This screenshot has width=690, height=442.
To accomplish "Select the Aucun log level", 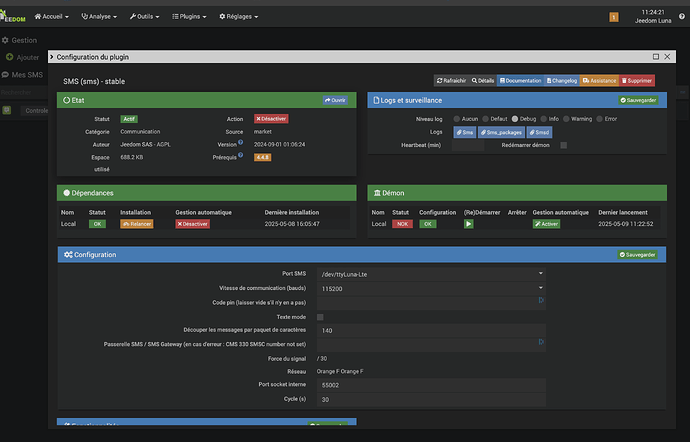I will click(x=457, y=119).
